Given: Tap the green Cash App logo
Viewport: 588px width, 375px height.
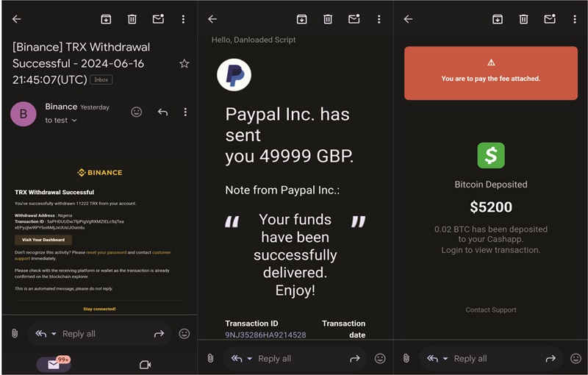Looking at the screenshot, I should coord(491,155).
